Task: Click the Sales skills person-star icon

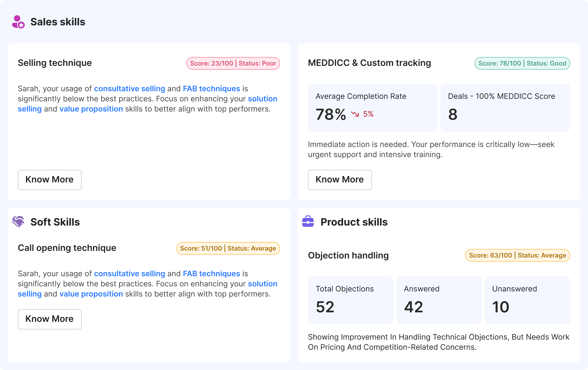Action: (x=18, y=22)
